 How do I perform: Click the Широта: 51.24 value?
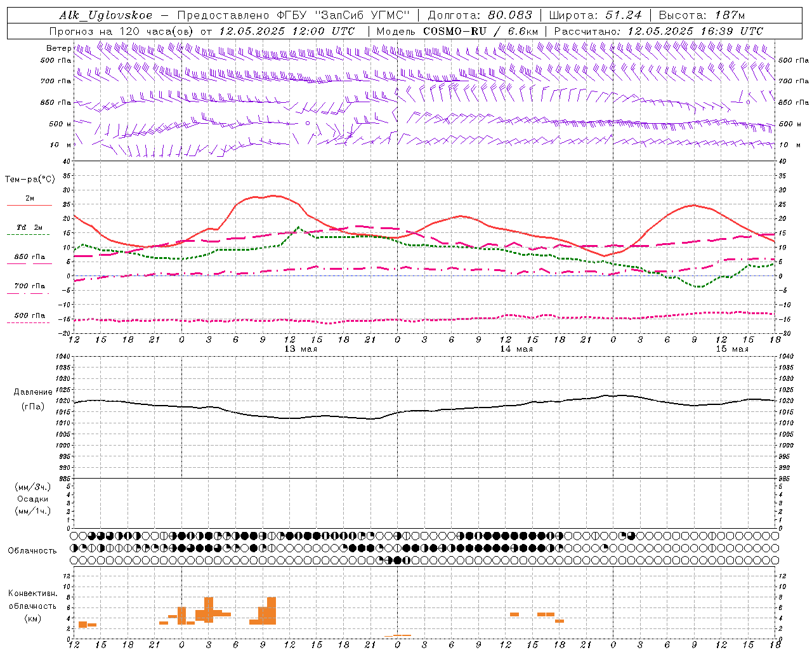(595, 15)
